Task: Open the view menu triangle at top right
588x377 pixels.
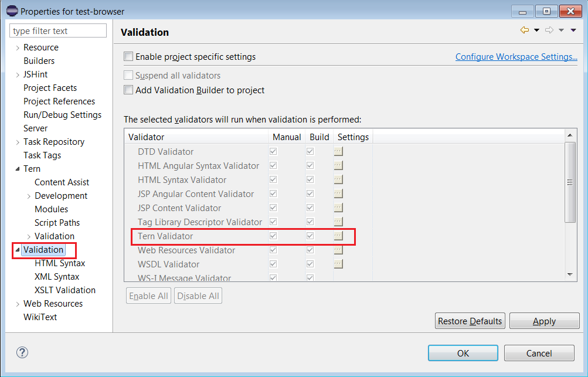Action: click(x=573, y=29)
